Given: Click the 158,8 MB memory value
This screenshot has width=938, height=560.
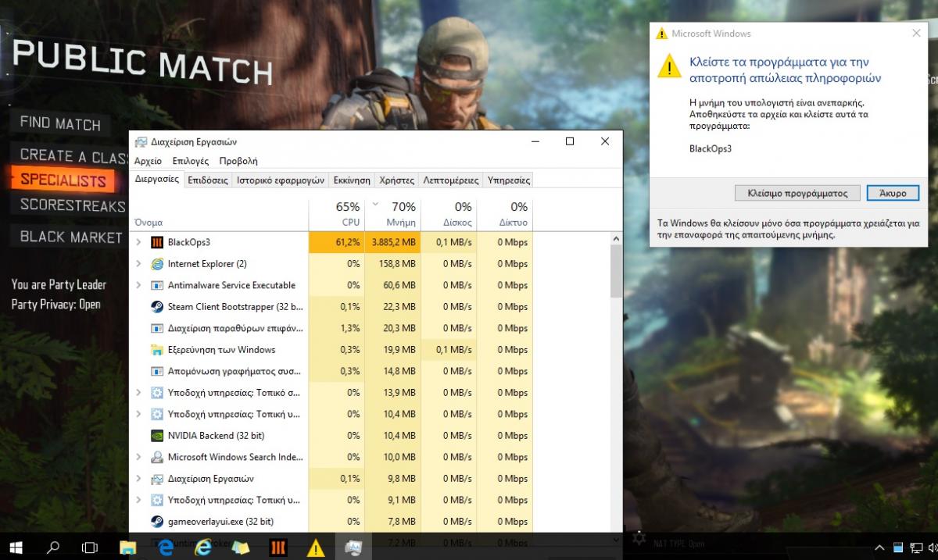Looking at the screenshot, I should coord(399,264).
